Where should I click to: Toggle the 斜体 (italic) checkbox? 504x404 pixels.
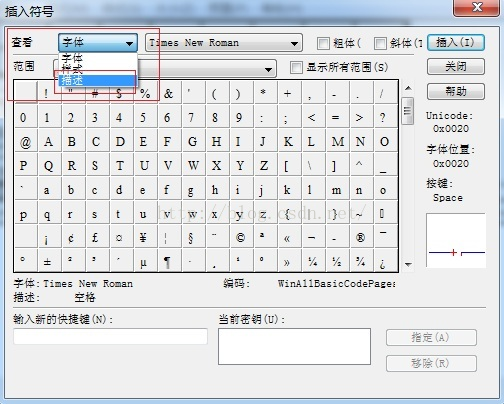(x=380, y=43)
